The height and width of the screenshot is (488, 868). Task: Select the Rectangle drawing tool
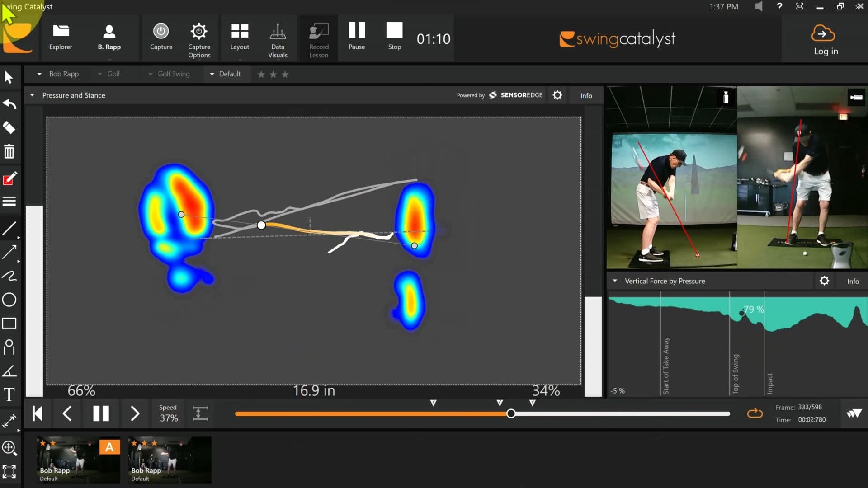9,323
